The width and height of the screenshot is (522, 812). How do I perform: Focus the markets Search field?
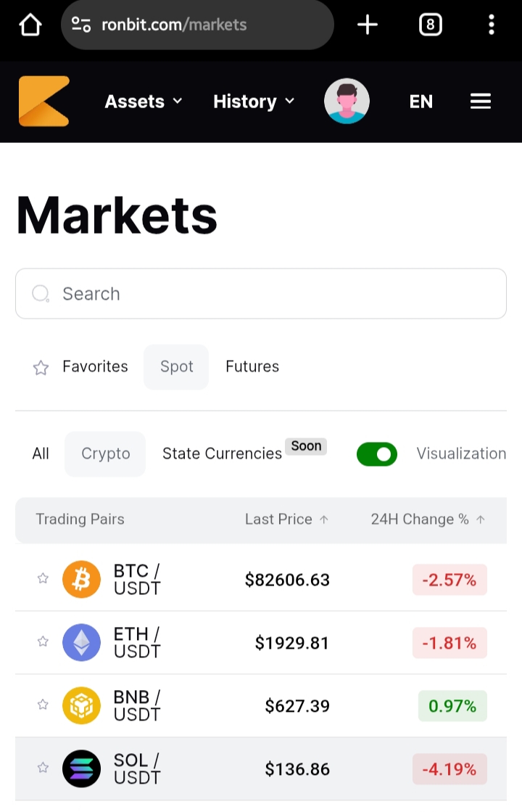click(x=261, y=294)
